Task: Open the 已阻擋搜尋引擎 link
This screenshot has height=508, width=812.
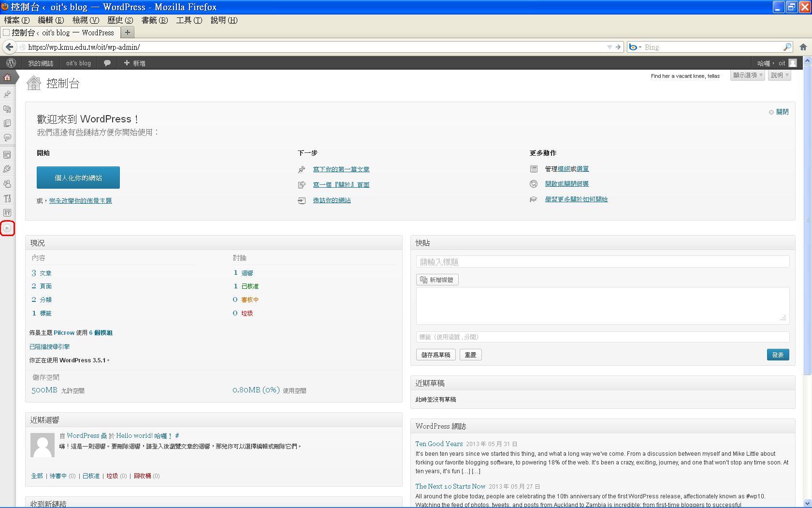Action: [x=49, y=346]
